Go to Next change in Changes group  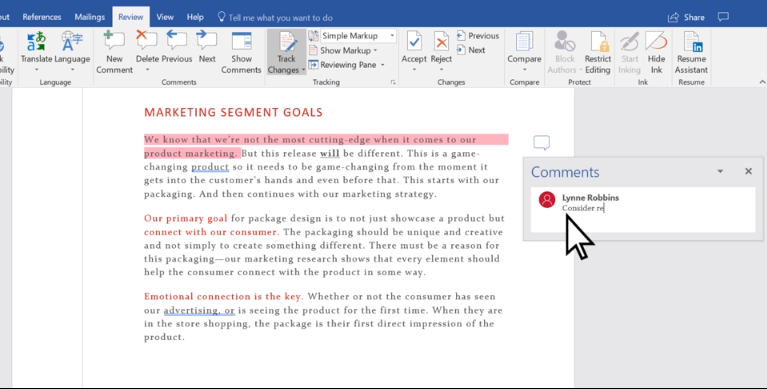471,50
